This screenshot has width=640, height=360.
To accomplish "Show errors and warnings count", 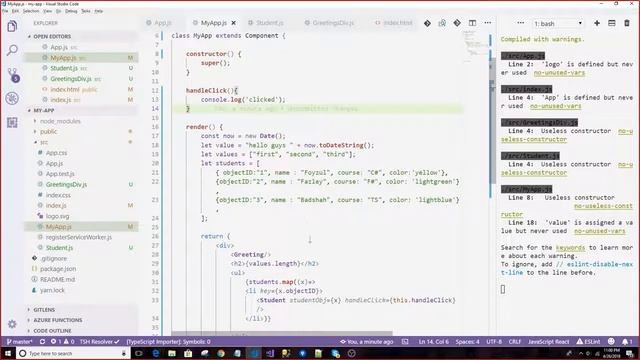I will pyautogui.click(x=62, y=342).
